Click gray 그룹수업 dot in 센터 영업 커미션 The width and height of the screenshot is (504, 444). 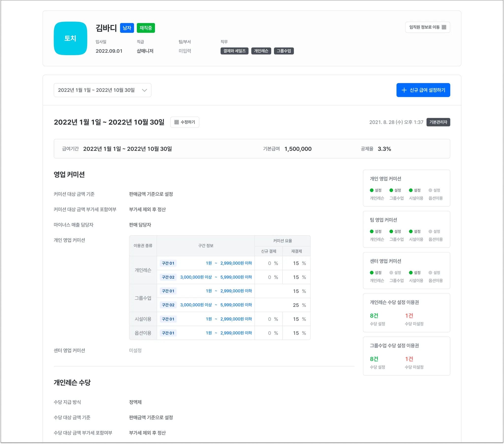click(x=391, y=272)
